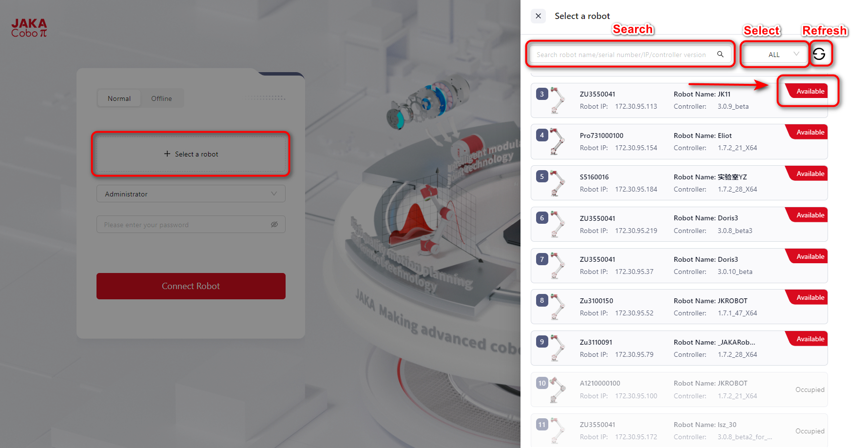Close the Select a robot panel

538,16
